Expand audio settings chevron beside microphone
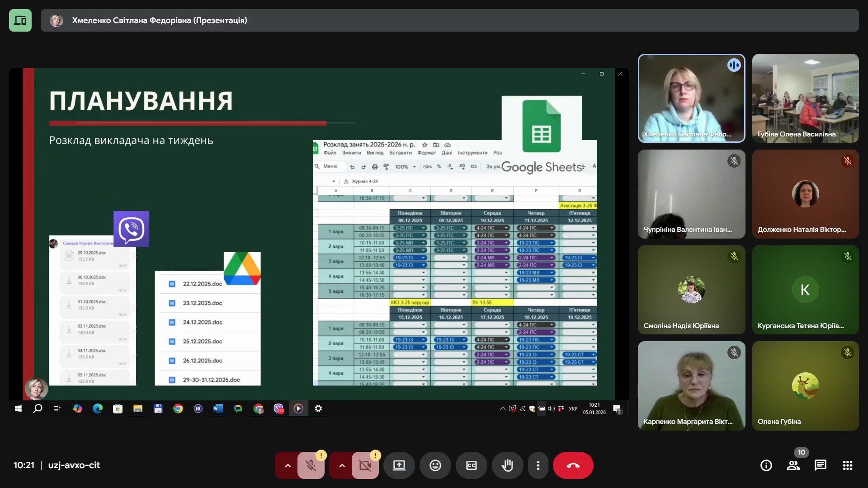Screen dimensions: 868x488 288,465
